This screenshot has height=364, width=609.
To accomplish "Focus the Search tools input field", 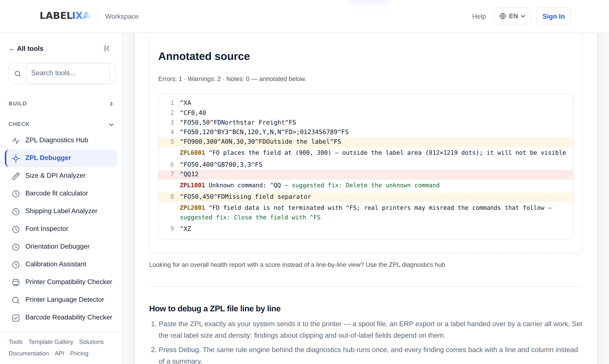I will coord(68,73).
